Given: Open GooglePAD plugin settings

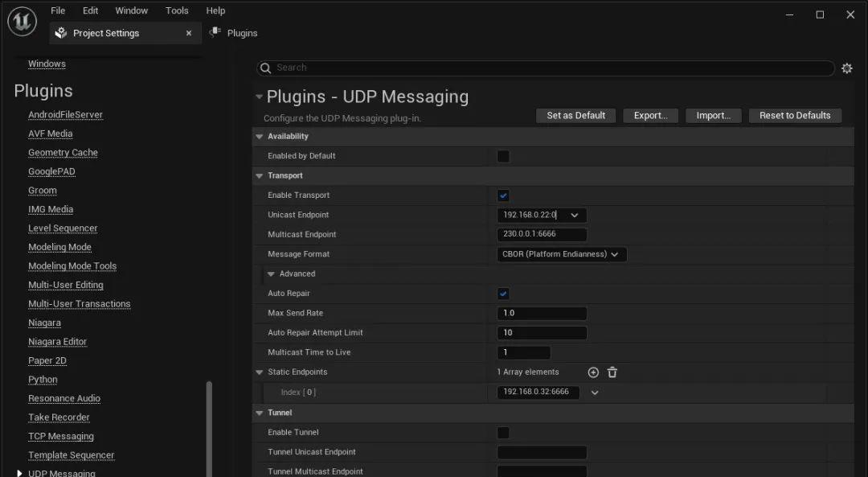Looking at the screenshot, I should click(51, 171).
